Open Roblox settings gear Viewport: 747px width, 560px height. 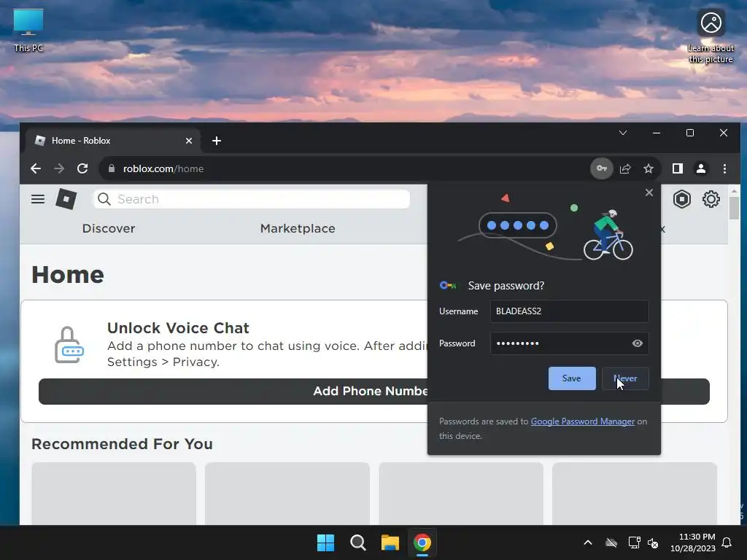(x=711, y=199)
